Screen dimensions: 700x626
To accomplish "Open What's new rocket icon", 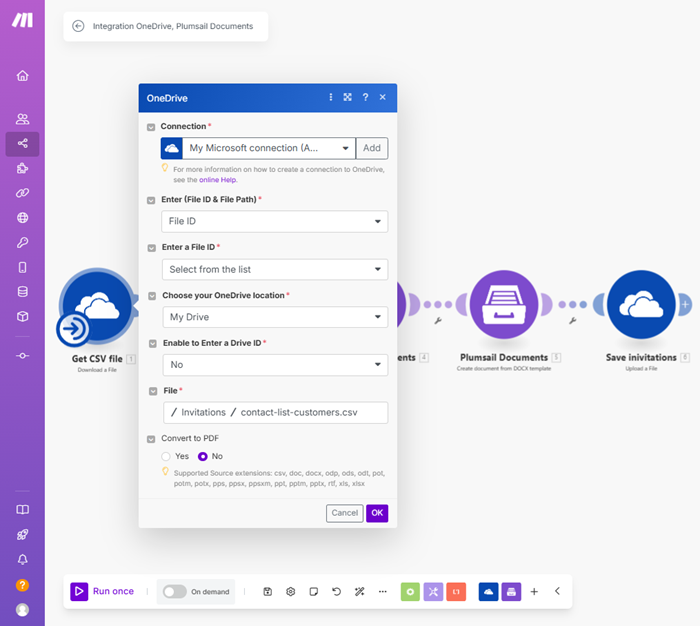I will click(22, 534).
